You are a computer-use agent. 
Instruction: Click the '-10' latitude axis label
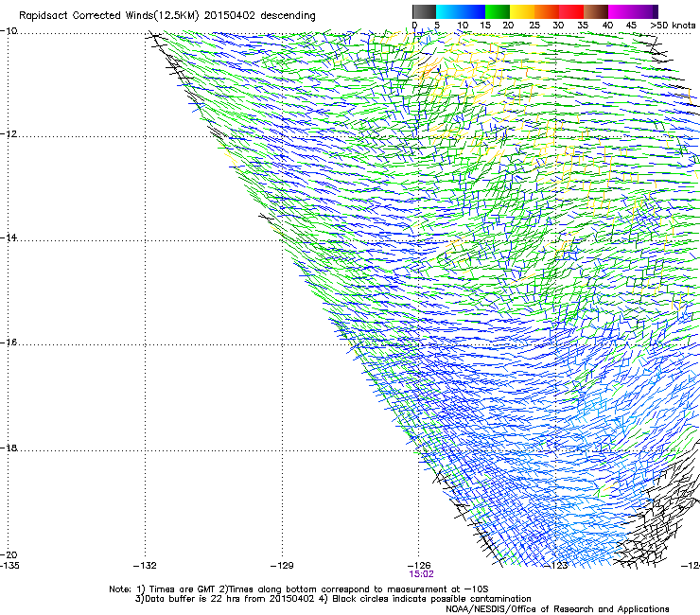pyautogui.click(x=9, y=31)
